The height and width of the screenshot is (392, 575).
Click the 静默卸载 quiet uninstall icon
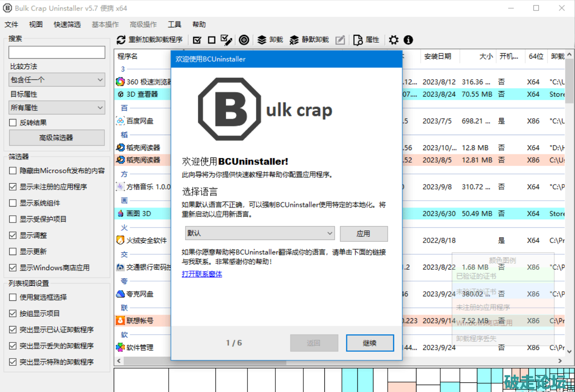coord(294,40)
